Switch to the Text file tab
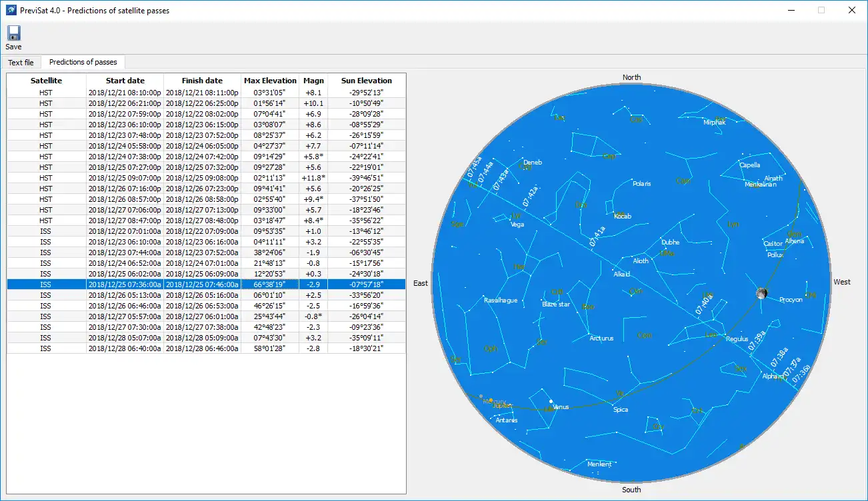This screenshot has height=501, width=868. pyautogui.click(x=21, y=63)
